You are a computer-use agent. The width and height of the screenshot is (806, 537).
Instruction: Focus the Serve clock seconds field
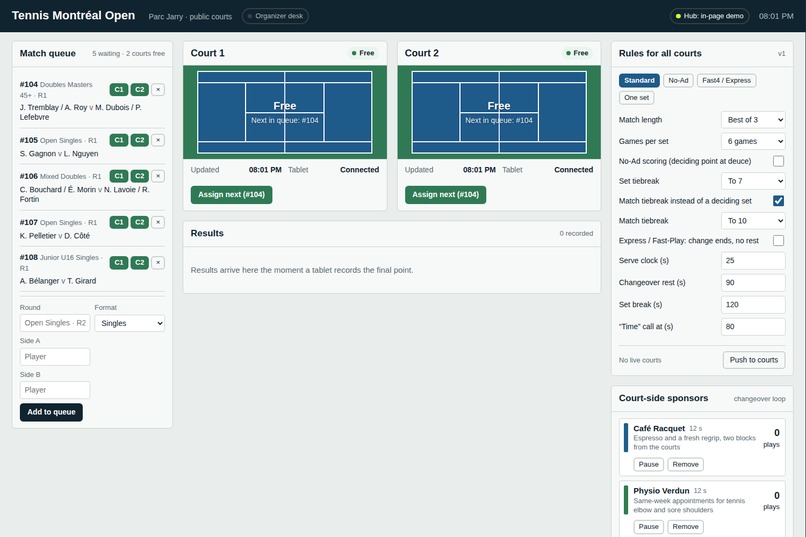(753, 261)
